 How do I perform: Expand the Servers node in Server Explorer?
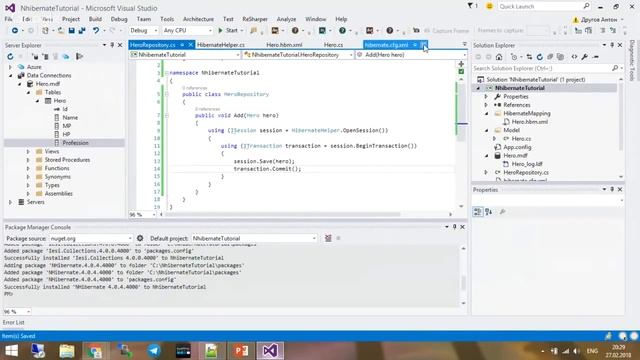point(11,202)
